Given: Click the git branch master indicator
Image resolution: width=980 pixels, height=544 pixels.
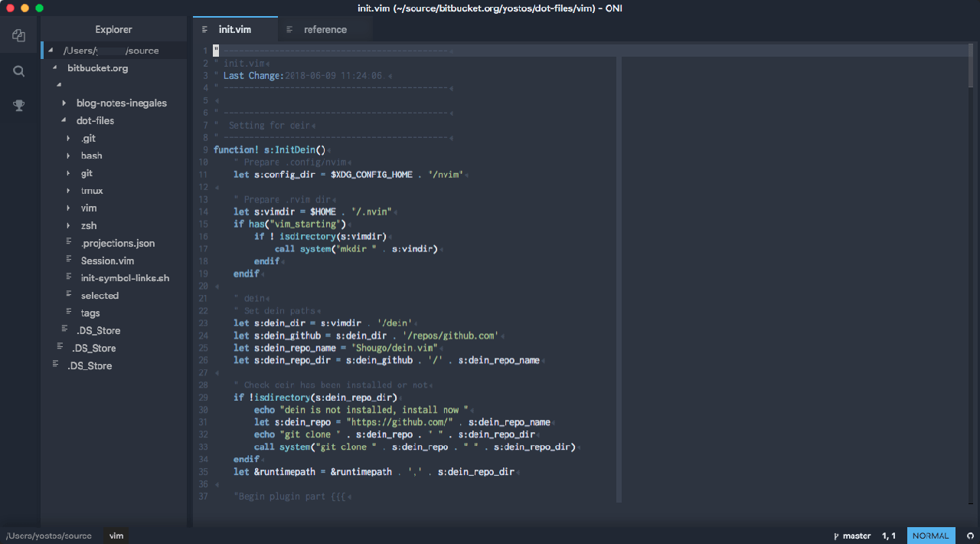Looking at the screenshot, I should 852,536.
